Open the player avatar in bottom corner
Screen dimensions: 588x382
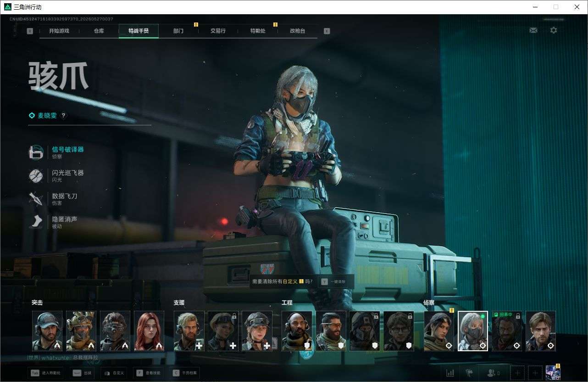(553, 373)
